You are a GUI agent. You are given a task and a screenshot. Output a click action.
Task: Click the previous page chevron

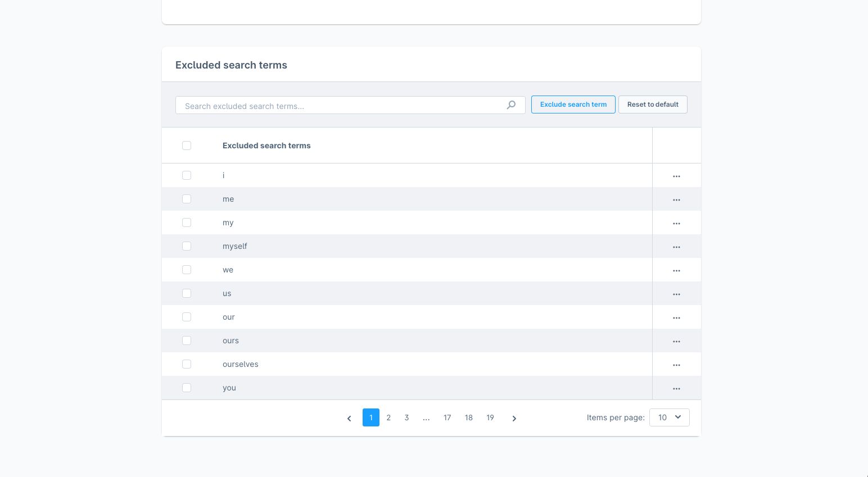(349, 418)
